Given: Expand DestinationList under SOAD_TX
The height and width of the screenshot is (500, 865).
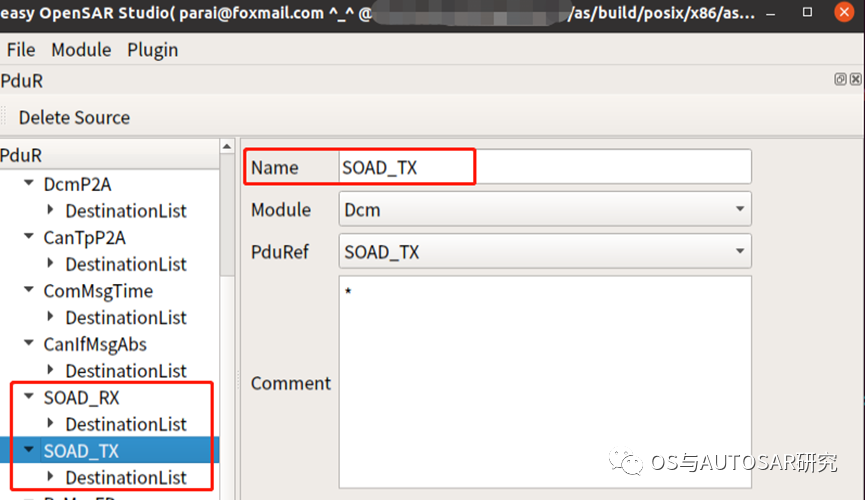Looking at the screenshot, I should 51,477.
